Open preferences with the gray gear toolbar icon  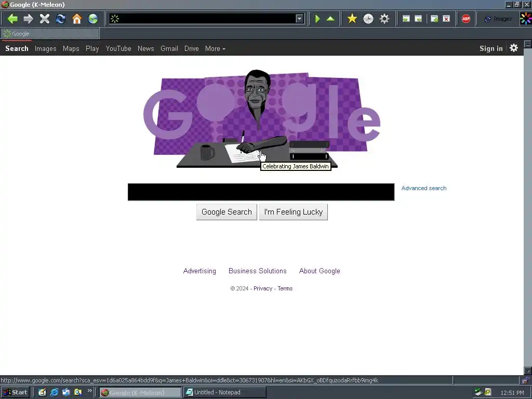(384, 19)
